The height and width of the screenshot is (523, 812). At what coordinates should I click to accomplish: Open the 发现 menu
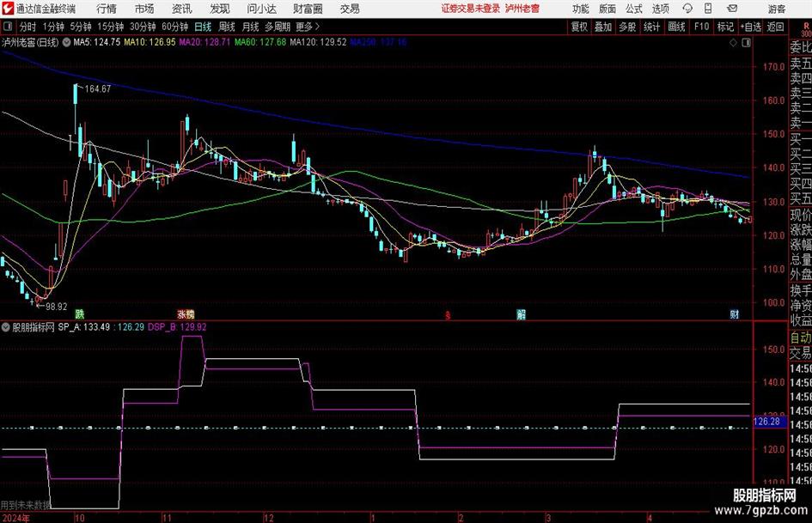point(220,9)
